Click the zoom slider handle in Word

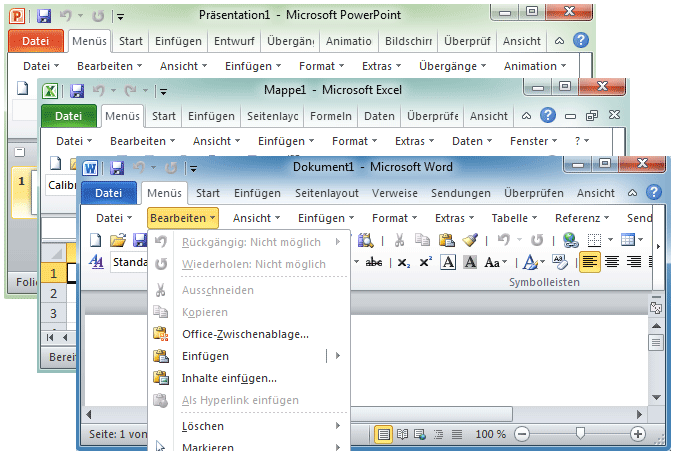coord(580,434)
